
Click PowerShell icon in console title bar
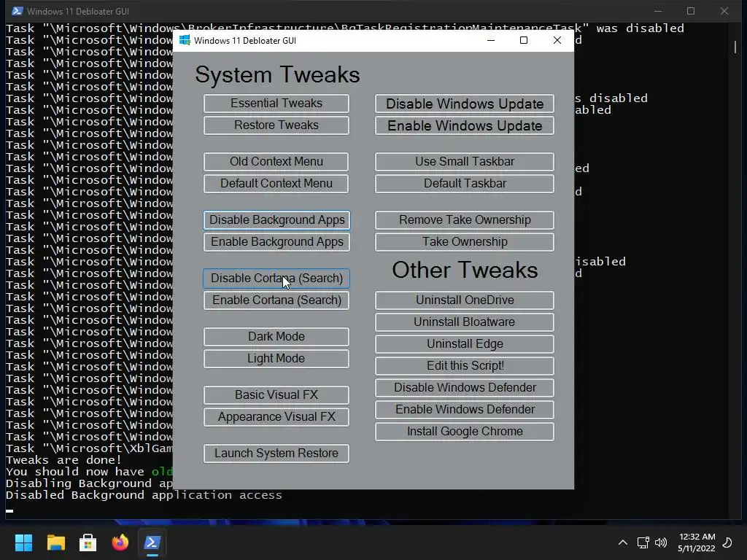[18, 11]
